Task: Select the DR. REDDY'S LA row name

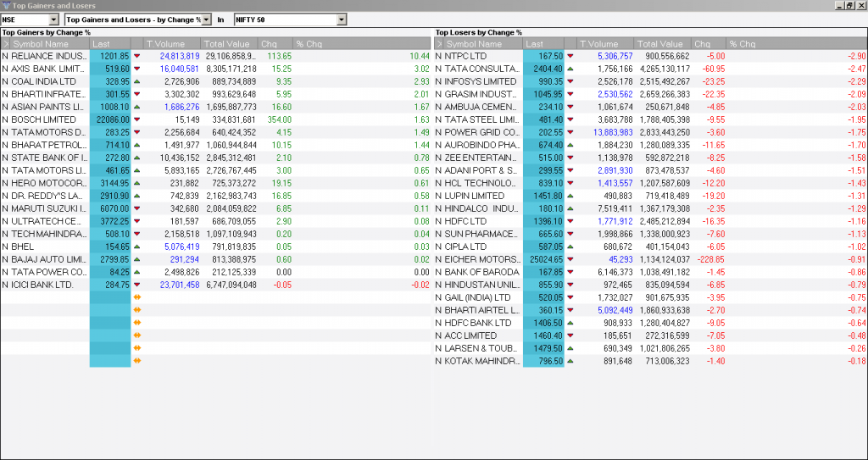Action: point(49,196)
